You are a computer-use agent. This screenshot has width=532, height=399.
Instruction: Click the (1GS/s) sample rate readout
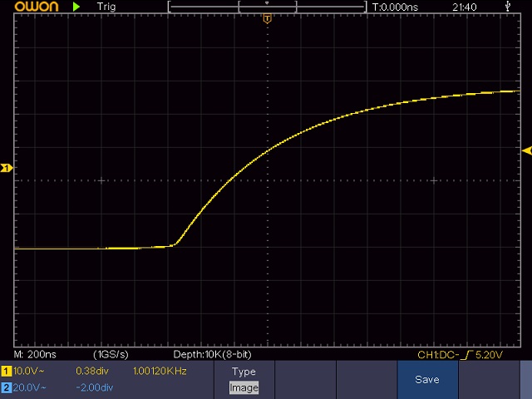point(111,355)
